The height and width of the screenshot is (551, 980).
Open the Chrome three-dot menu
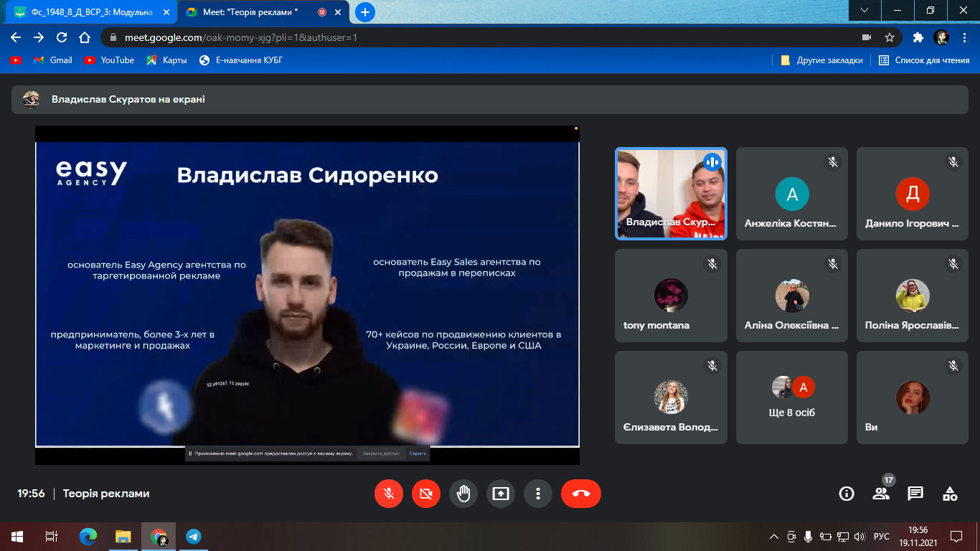pyautogui.click(x=964, y=37)
